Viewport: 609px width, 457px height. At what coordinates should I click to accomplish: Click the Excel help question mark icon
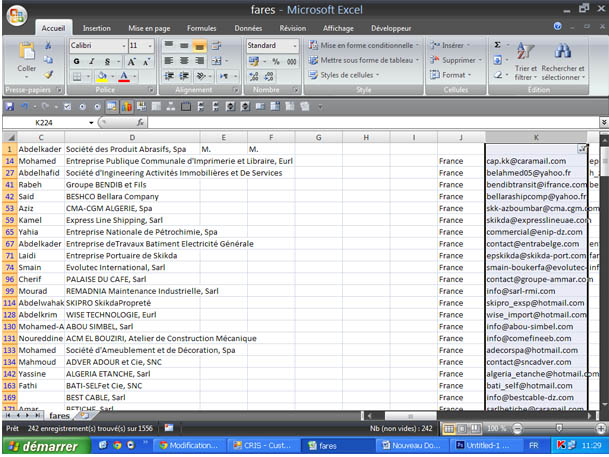[x=557, y=26]
